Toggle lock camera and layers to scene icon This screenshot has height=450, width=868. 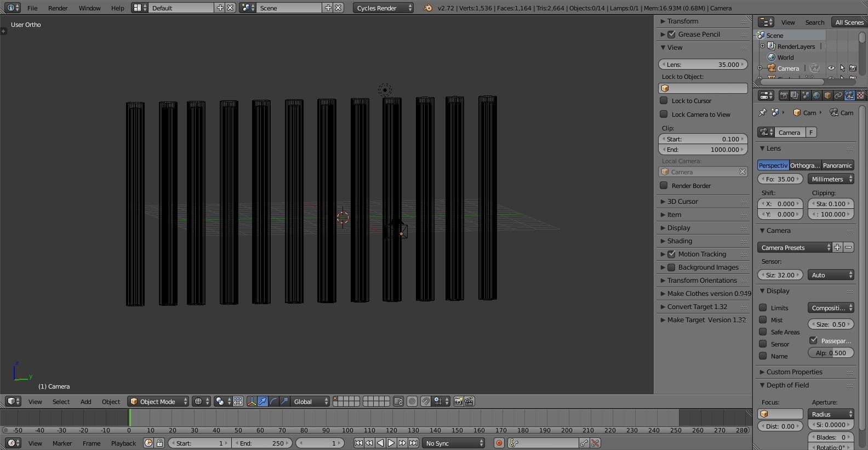[398, 402]
